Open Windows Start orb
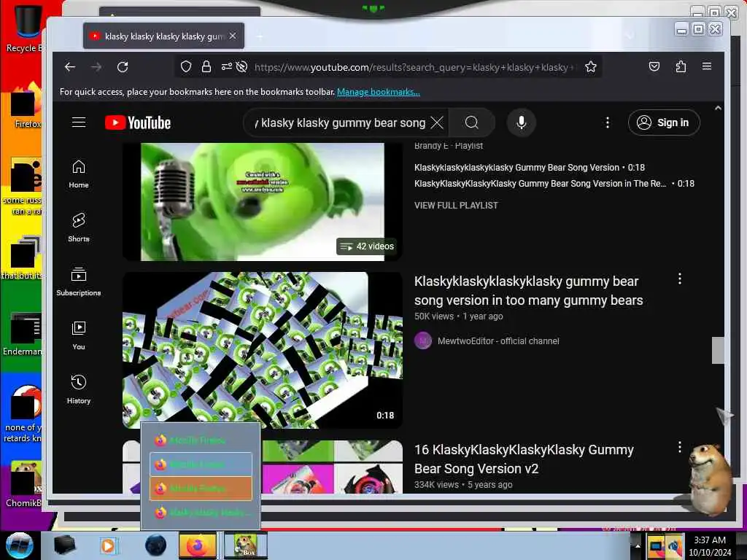747x560 pixels. coord(20,545)
